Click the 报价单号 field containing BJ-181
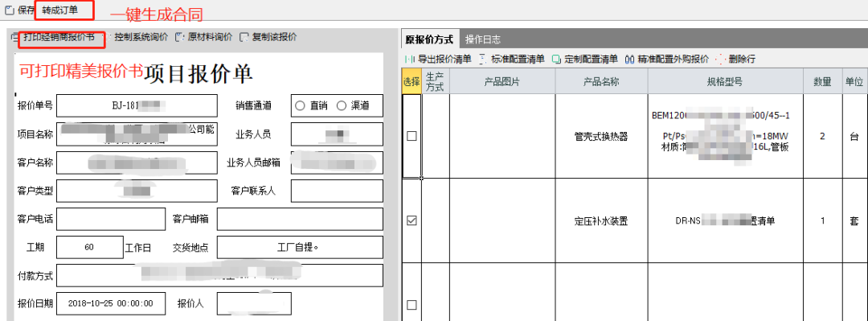 (137, 106)
